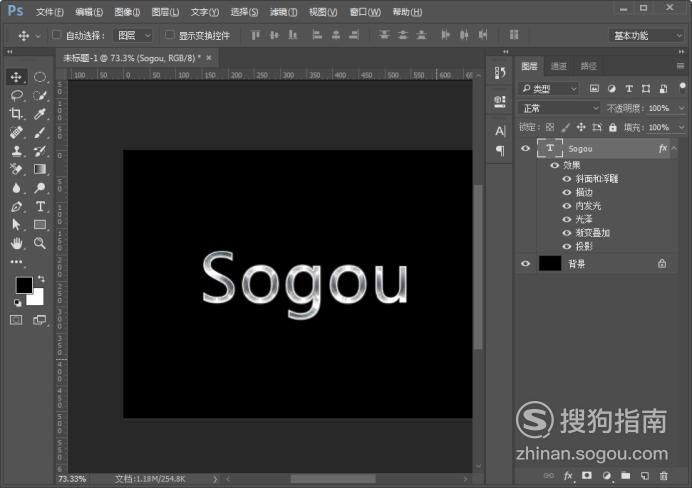Screen dimensions: 692x488
Task: Switch to the 路径 tab
Action: pyautogui.click(x=588, y=66)
